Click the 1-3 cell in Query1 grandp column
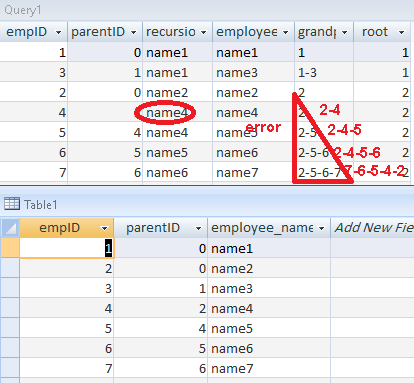 (x=324, y=72)
